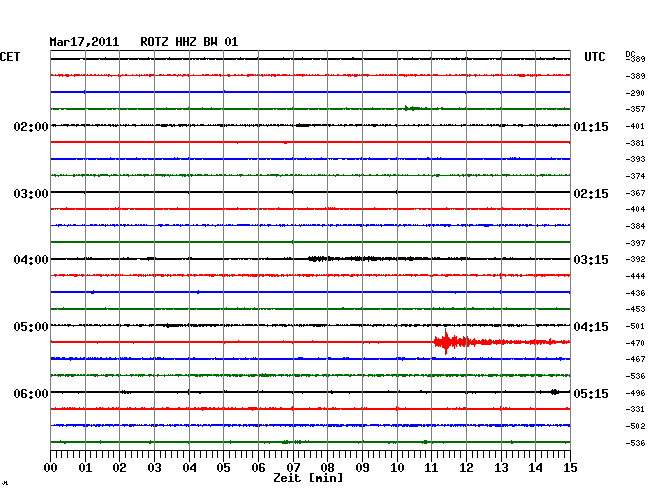The height and width of the screenshot is (494, 650).
Task: Select the station title ROTZ HHZ BW 01
Action: coord(189,42)
